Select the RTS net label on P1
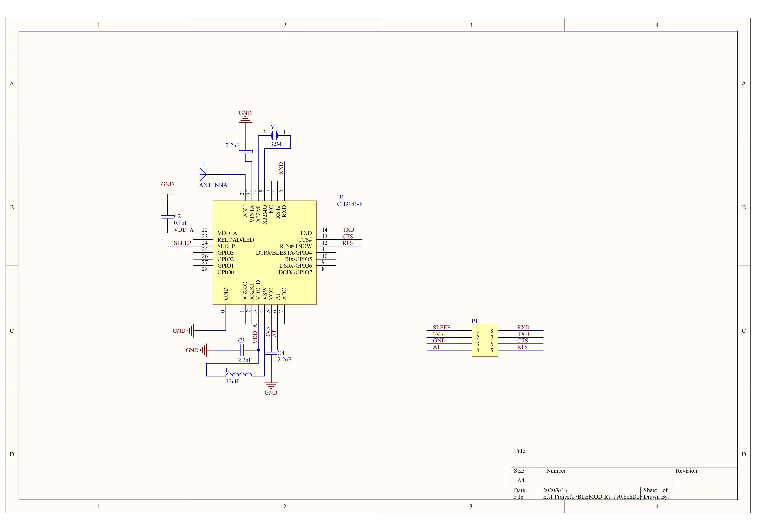Image resolution: width=761 pixels, height=532 pixels. pyautogui.click(x=522, y=347)
